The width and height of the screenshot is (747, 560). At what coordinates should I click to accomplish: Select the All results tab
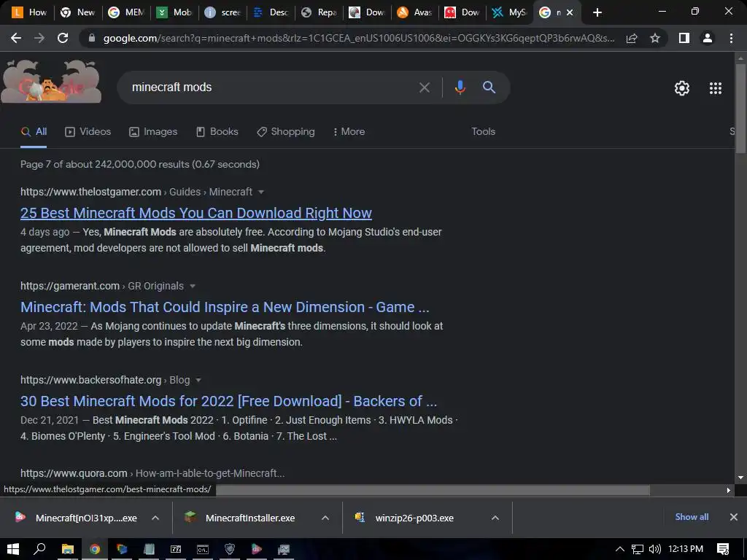pyautogui.click(x=34, y=131)
